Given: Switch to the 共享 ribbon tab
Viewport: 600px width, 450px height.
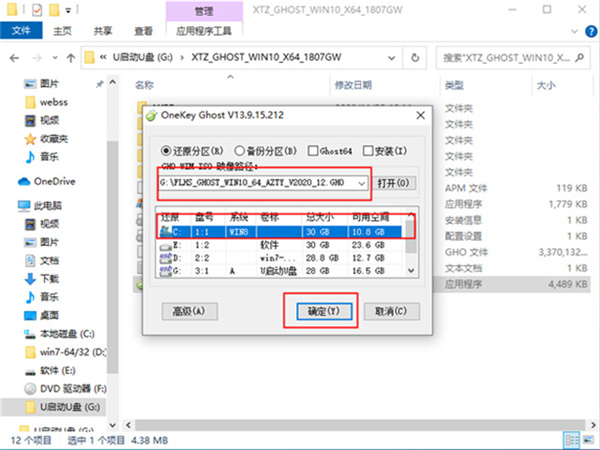Looking at the screenshot, I should [x=103, y=31].
